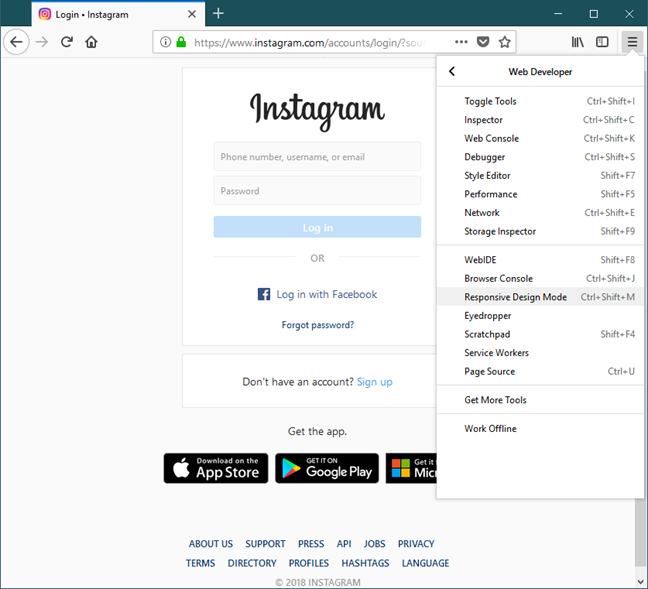Reload the Instagram login page
This screenshot has height=589, width=648.
pos(67,42)
